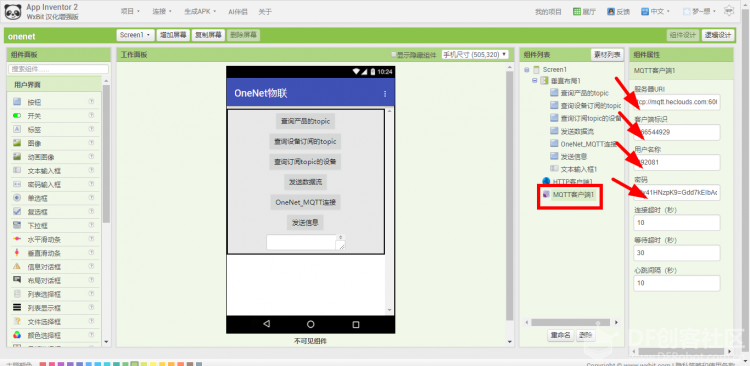Tap the back triangle on phone preview
Image resolution: width=750 pixels, height=366 pixels.
(x=266, y=324)
